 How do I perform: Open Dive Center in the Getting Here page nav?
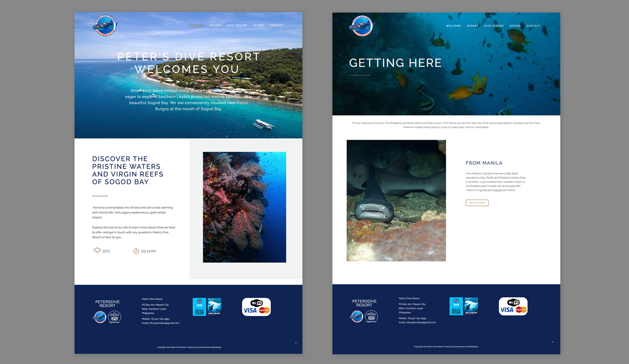[x=494, y=26]
